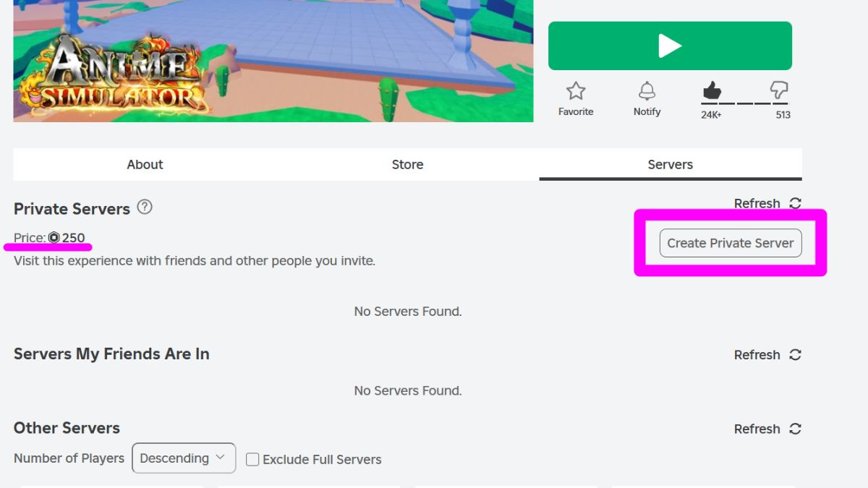
Task: Open the Number of Players sort dropdown
Action: point(183,458)
